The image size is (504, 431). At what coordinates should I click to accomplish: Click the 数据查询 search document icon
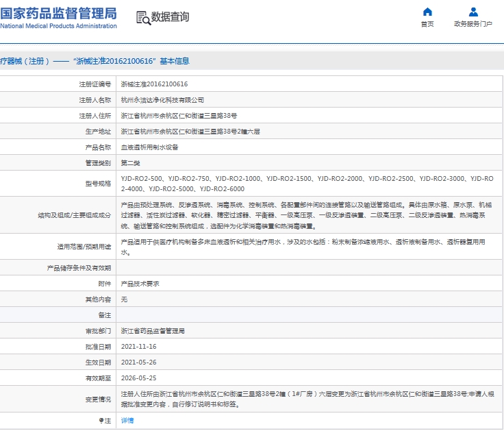click(x=143, y=18)
